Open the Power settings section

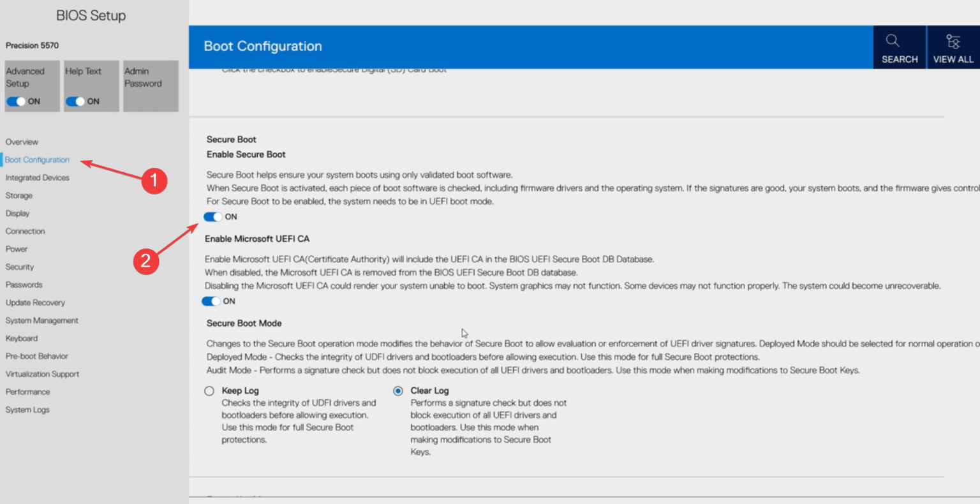16,249
